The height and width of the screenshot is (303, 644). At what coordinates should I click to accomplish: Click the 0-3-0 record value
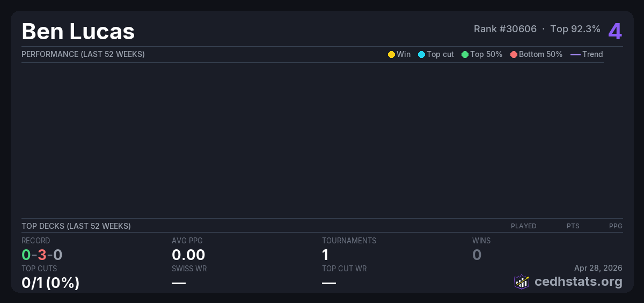42,255
